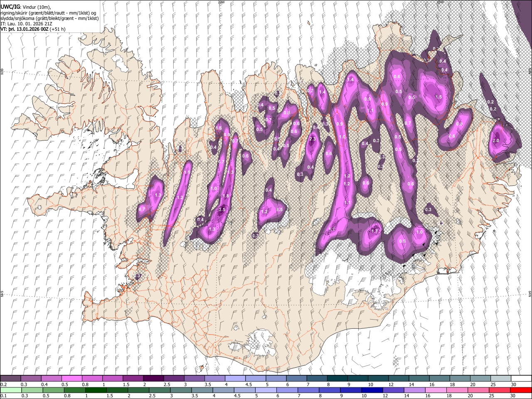Image resolution: width=532 pixels, height=399 pixels.
Task: Click the 'slydda/snjókoma (grátt/bleikt/grænt - mm/1klst)' line
Action: (49, 19)
